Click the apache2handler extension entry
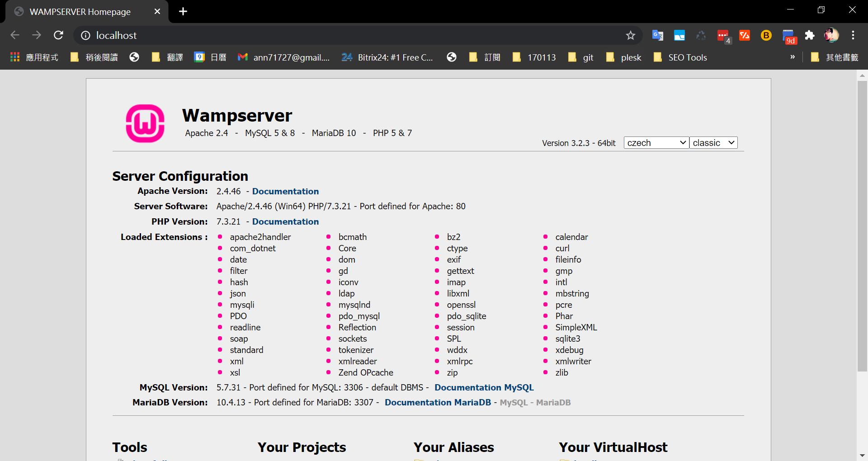 [x=260, y=237]
